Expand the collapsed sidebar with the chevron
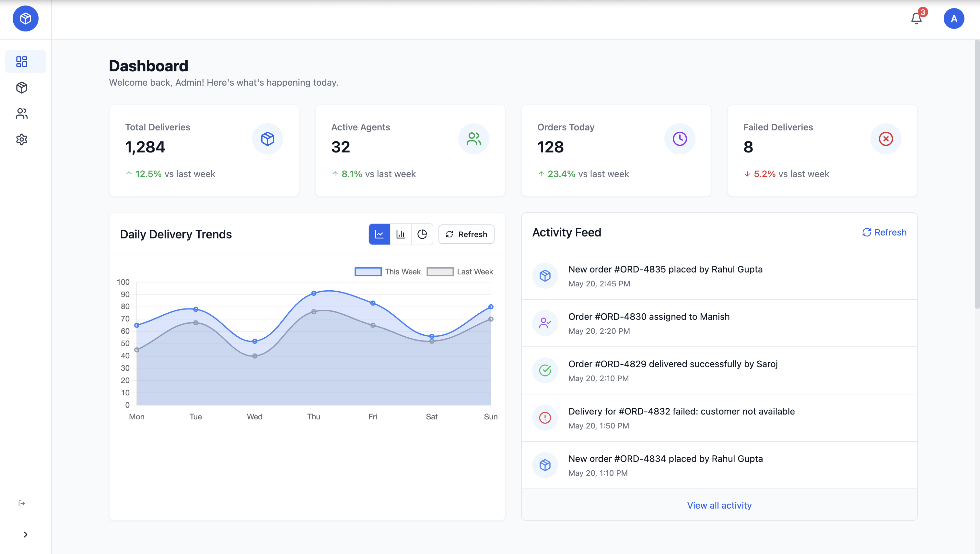This screenshot has width=980, height=554. pos(26,535)
